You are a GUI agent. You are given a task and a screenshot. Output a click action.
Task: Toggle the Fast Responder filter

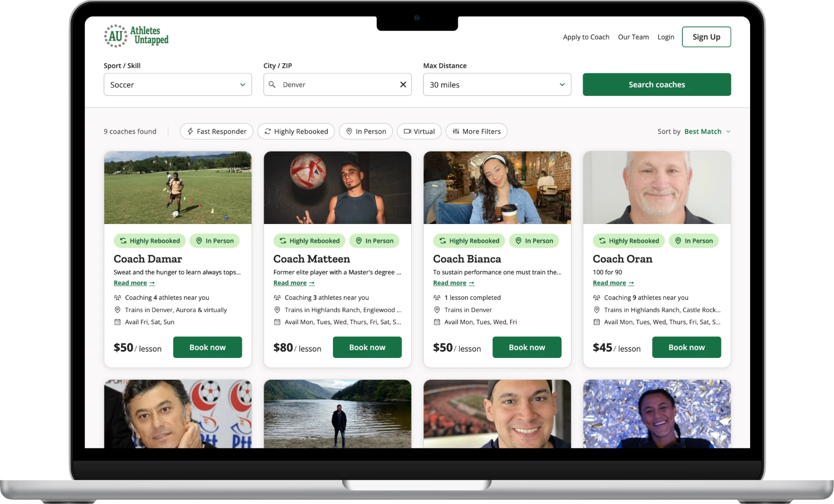216,131
